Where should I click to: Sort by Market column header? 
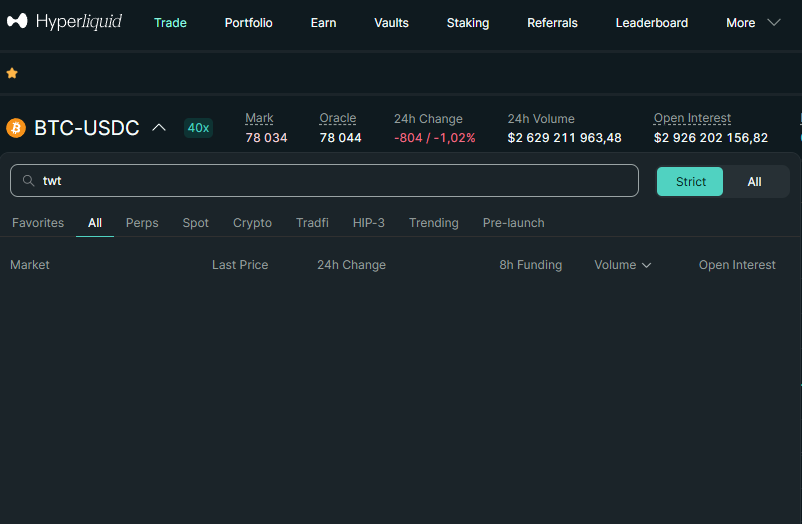[30, 265]
